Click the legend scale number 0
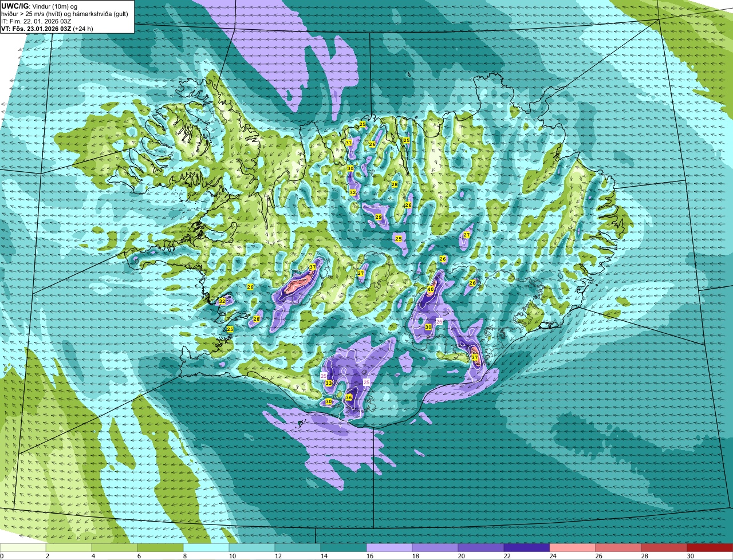The width and height of the screenshot is (733, 560). coord(2,556)
